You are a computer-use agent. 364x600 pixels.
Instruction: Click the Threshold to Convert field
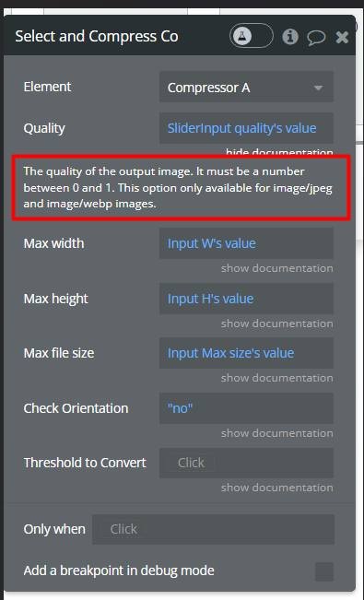tap(246, 463)
